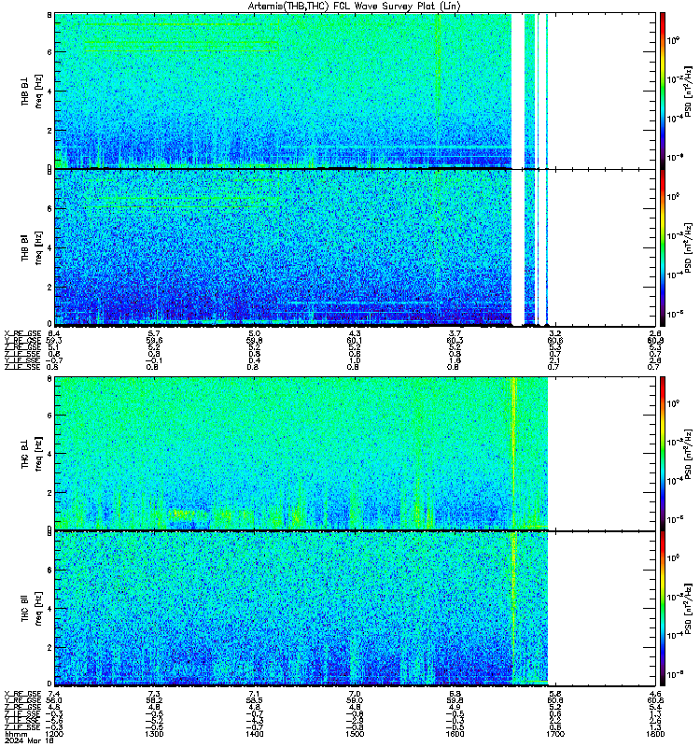Image resolution: width=700 pixels, height=747 pixels.
Task: Click the 'THC B⊥ freq [Hz]' axis label
Action: 32,453
